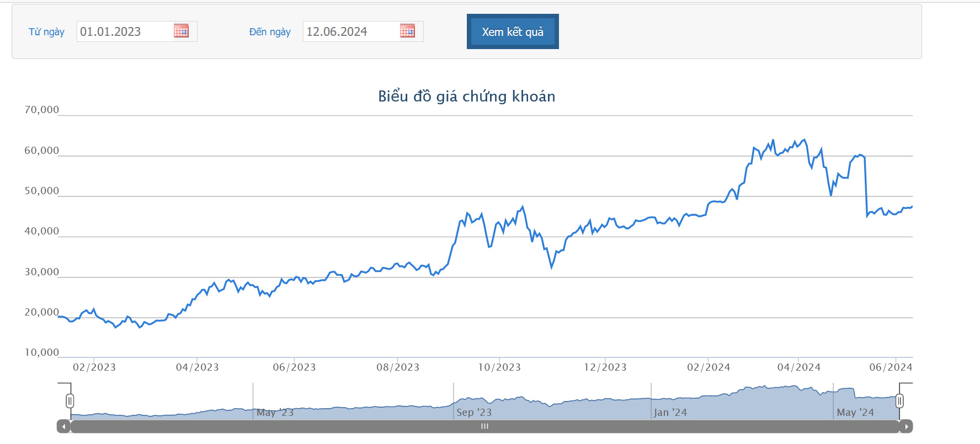The width and height of the screenshot is (980, 444).
Task: Click the 10/2023 x-axis label
Action: point(499,367)
